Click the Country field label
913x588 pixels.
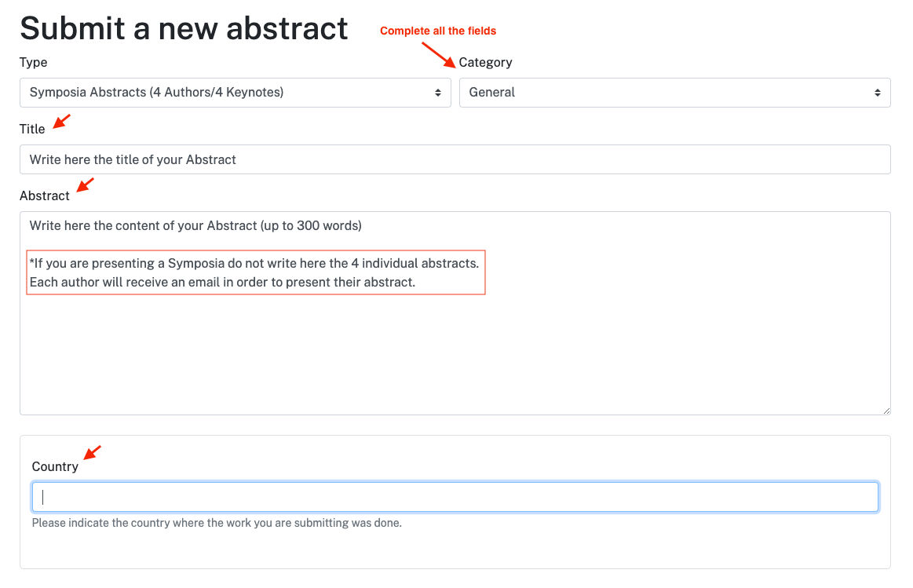coord(55,467)
